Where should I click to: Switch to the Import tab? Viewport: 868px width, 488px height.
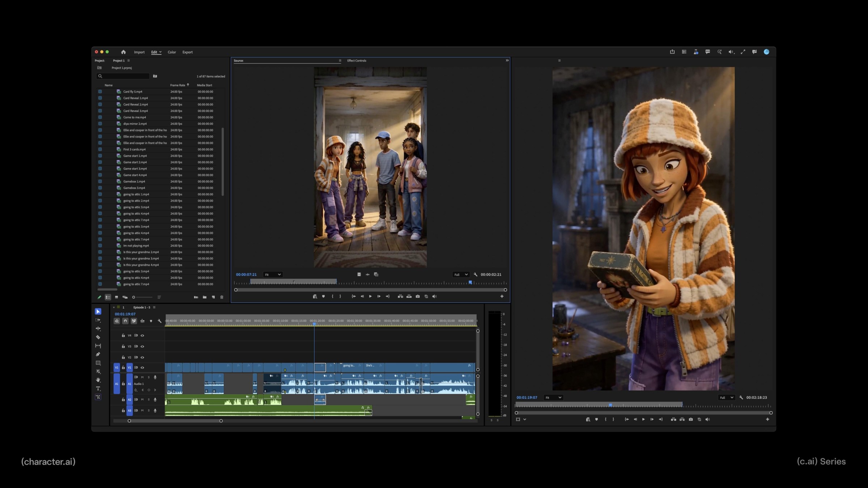click(139, 52)
